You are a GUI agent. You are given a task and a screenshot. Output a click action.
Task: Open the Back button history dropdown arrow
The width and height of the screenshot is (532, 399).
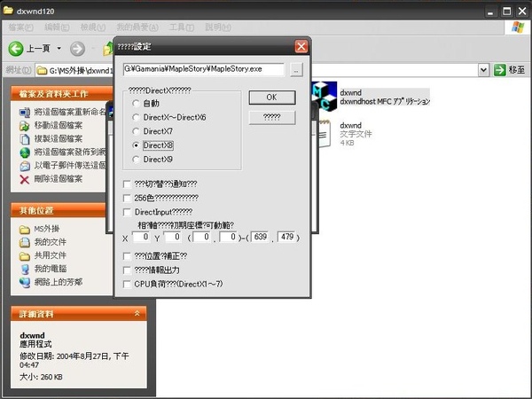(x=59, y=49)
